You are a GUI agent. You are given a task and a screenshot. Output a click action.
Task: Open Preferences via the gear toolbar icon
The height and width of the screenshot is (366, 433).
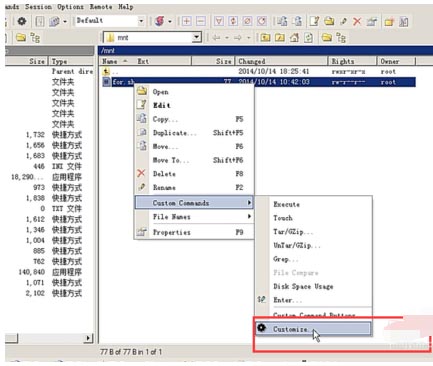pyautogui.click(x=22, y=22)
